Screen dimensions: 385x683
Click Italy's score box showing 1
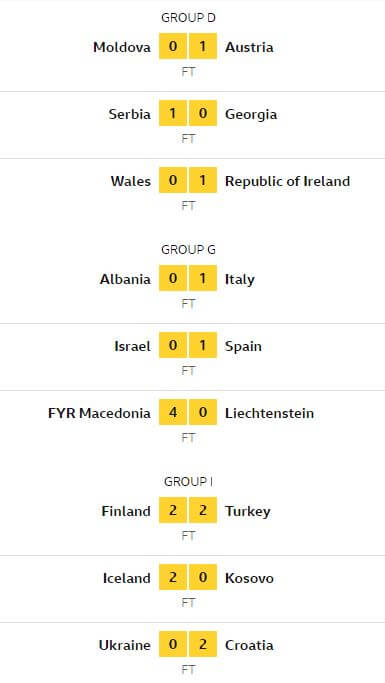tap(203, 278)
